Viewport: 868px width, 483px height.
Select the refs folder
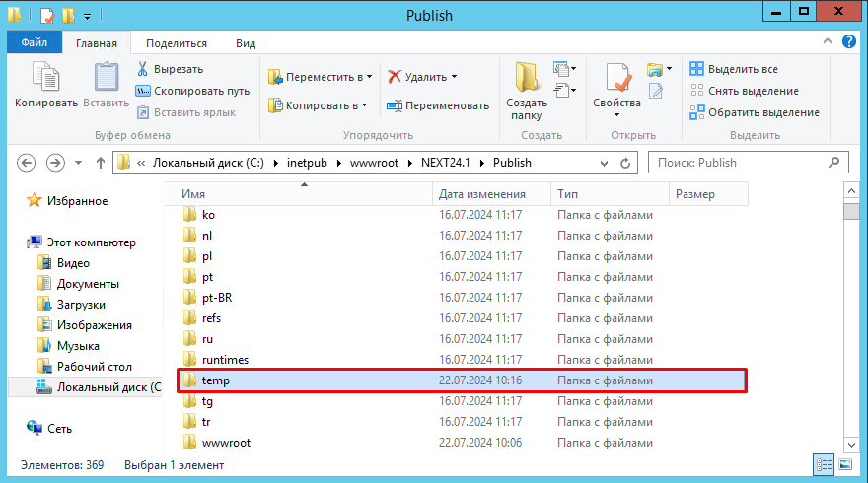tap(202, 318)
